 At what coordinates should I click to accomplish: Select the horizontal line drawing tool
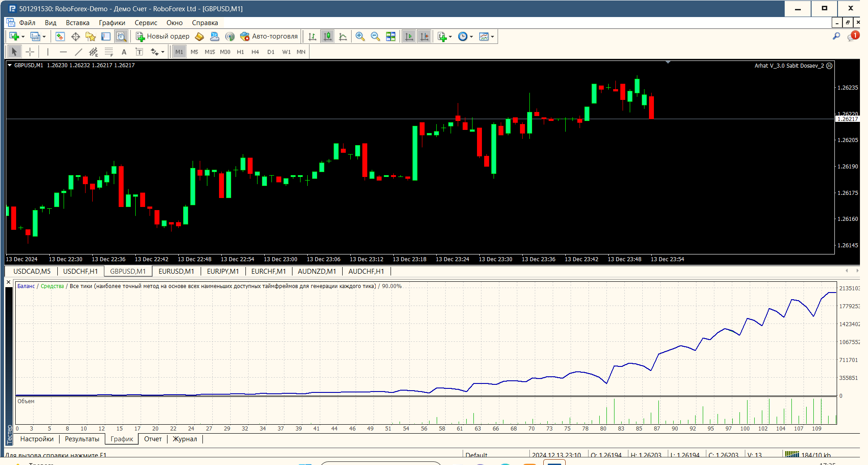(63, 52)
